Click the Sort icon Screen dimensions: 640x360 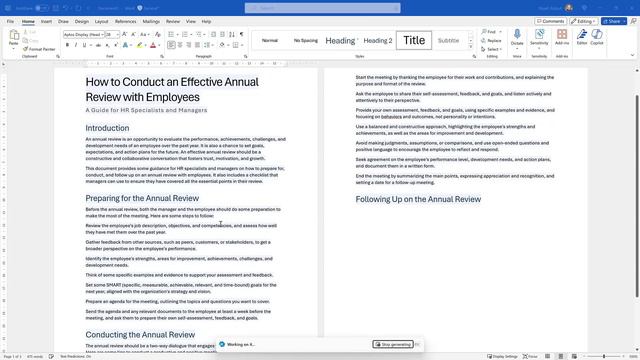(x=232, y=34)
